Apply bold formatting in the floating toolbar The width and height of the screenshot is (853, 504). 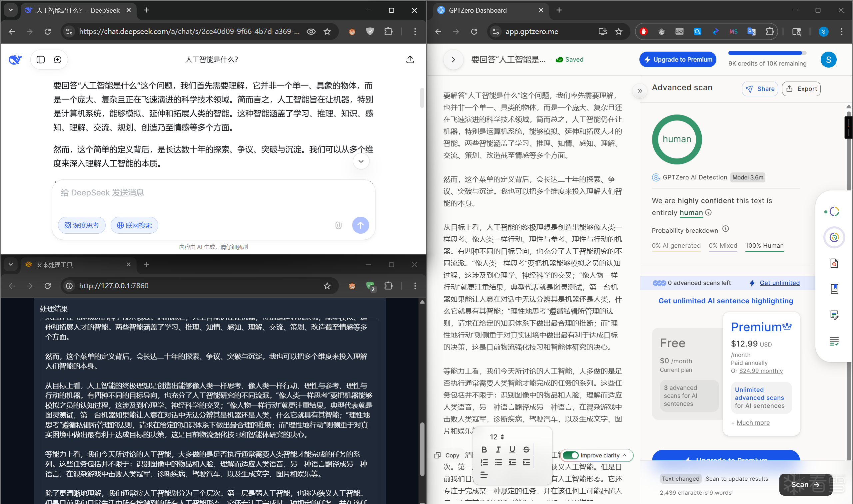point(484,450)
